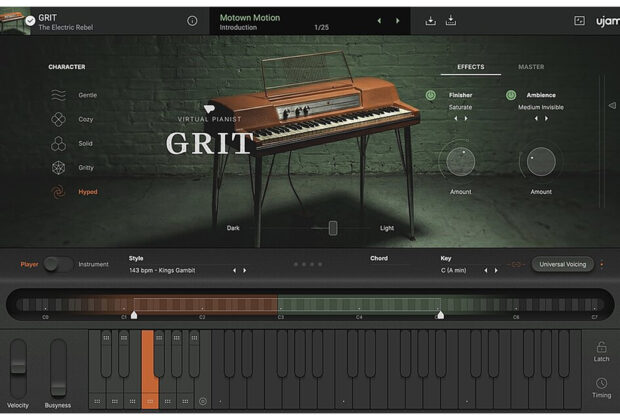The width and height of the screenshot is (620, 420).
Task: Select the Gentle character icon
Action: tap(59, 96)
